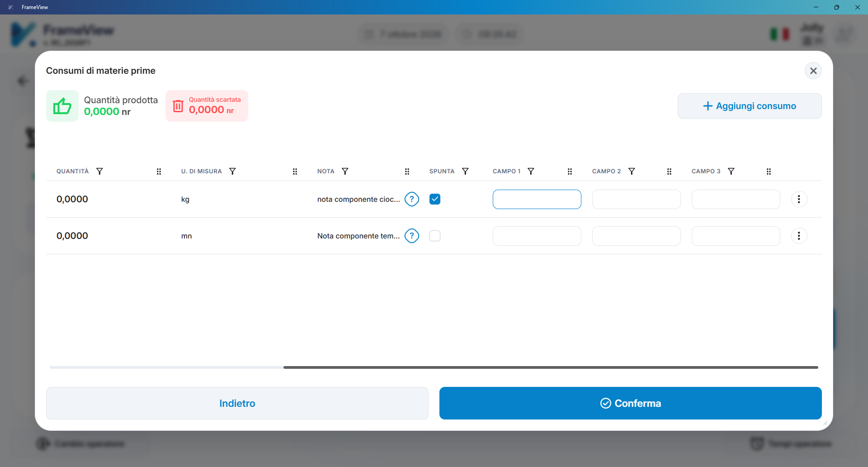868x467 pixels.
Task: Check the Spunta checkbox in mn row
Action: [435, 236]
